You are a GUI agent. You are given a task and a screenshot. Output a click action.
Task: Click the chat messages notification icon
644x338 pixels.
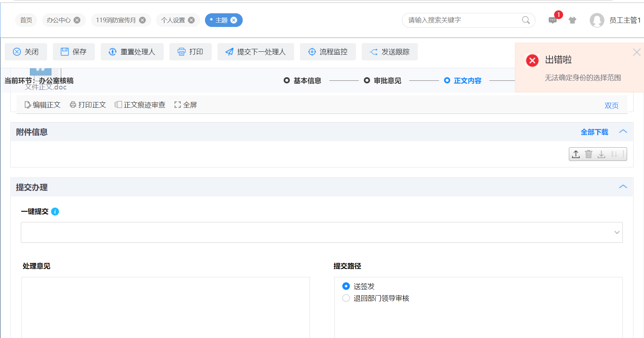click(x=553, y=20)
